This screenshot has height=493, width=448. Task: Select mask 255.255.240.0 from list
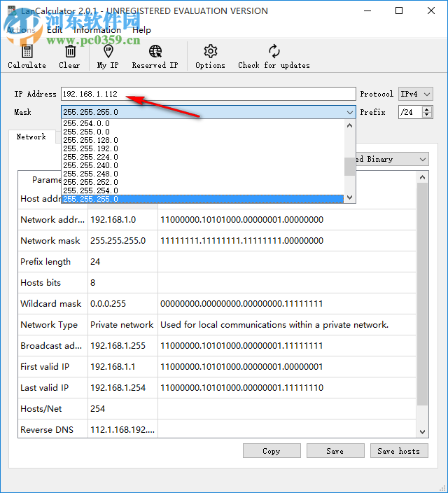(202, 165)
